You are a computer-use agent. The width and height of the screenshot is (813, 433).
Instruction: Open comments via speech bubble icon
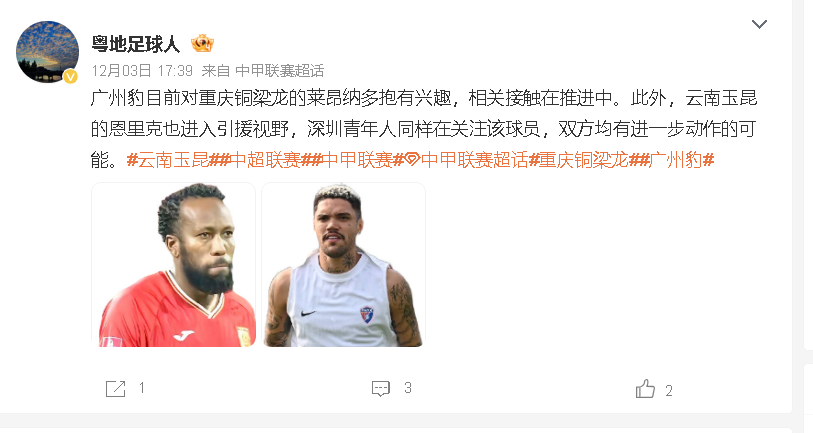381,388
